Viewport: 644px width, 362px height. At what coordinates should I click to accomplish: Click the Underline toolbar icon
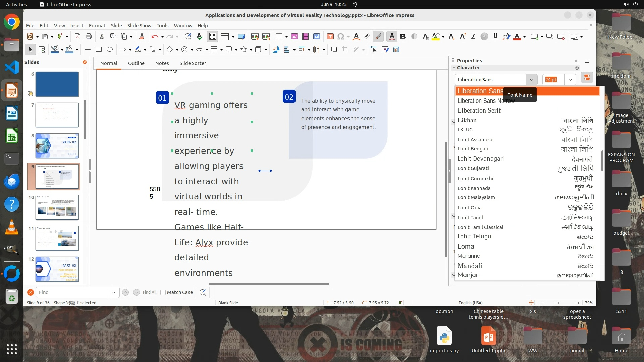(x=495, y=37)
